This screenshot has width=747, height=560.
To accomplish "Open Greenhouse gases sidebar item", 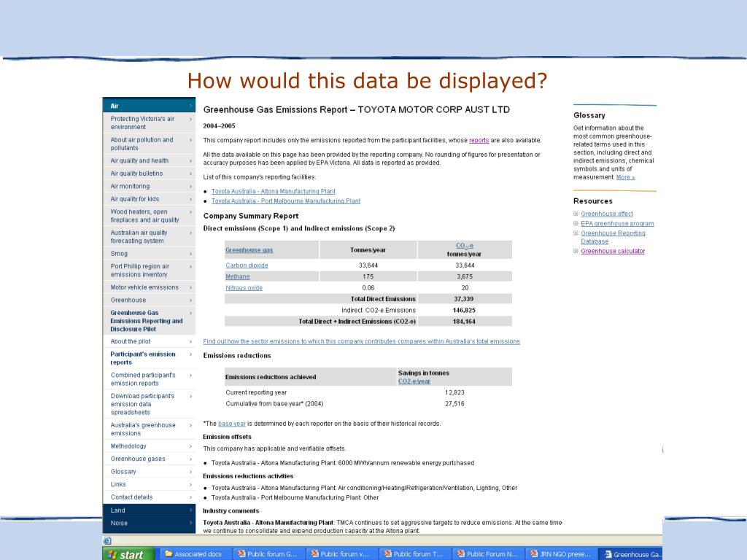I will click(149, 459).
